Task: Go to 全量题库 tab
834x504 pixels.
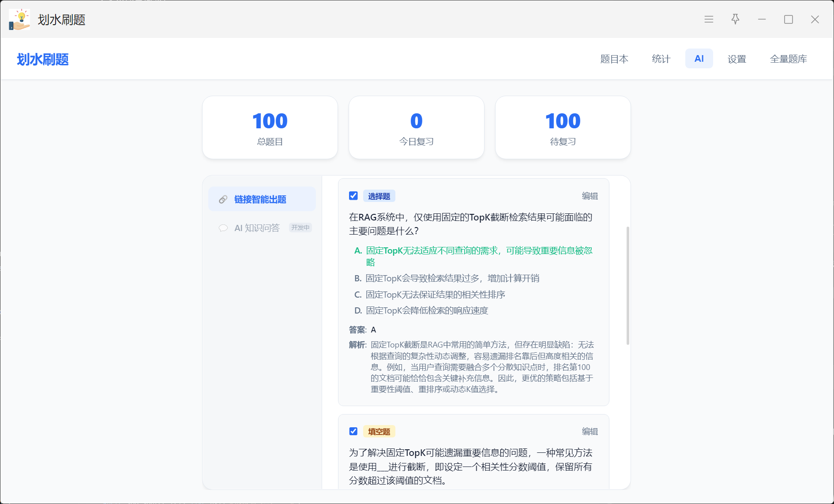Action: (789, 59)
